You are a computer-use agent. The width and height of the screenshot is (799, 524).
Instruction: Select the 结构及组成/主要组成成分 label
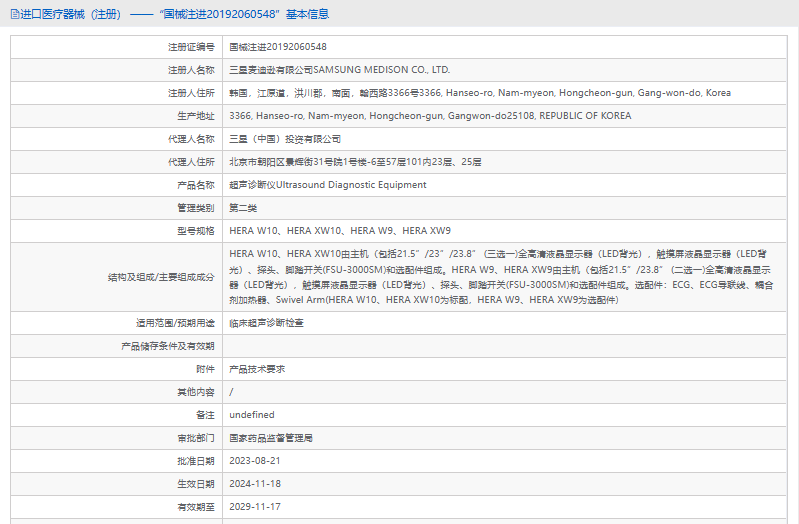coord(162,277)
